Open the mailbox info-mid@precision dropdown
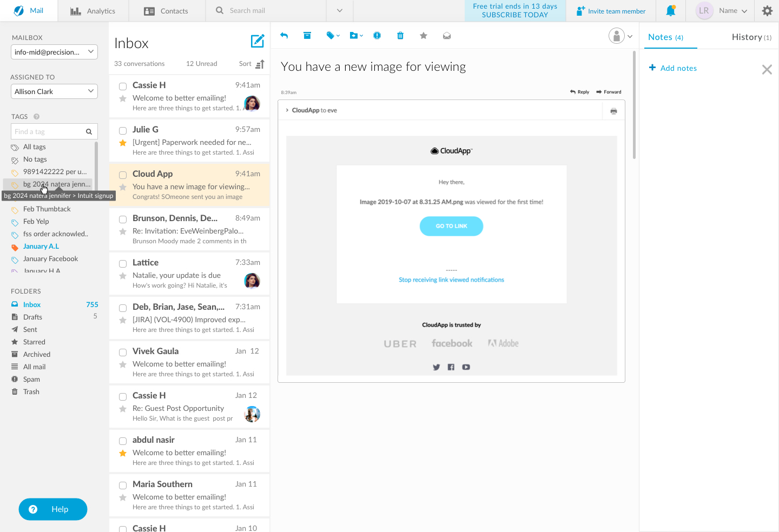Screen dimensions: 779x532 54,52
